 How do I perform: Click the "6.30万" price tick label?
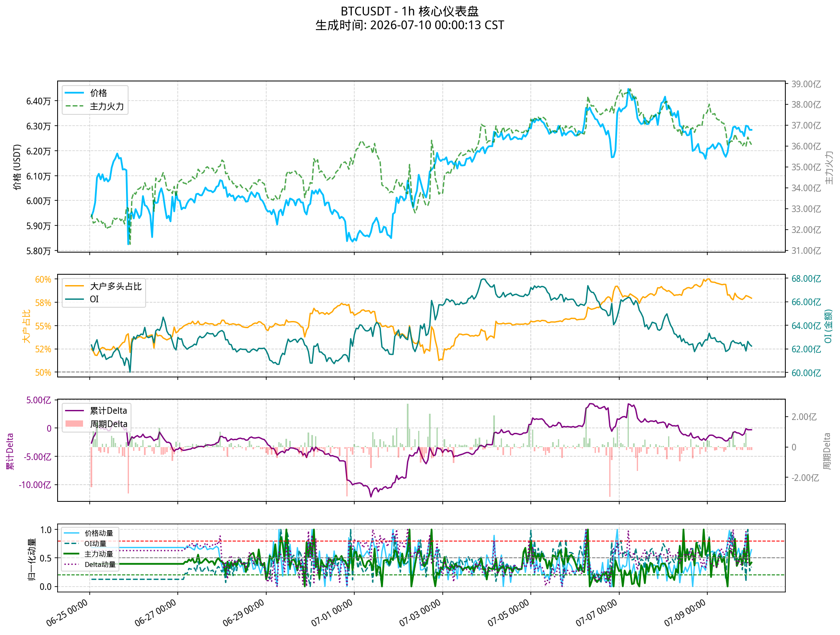pos(38,126)
